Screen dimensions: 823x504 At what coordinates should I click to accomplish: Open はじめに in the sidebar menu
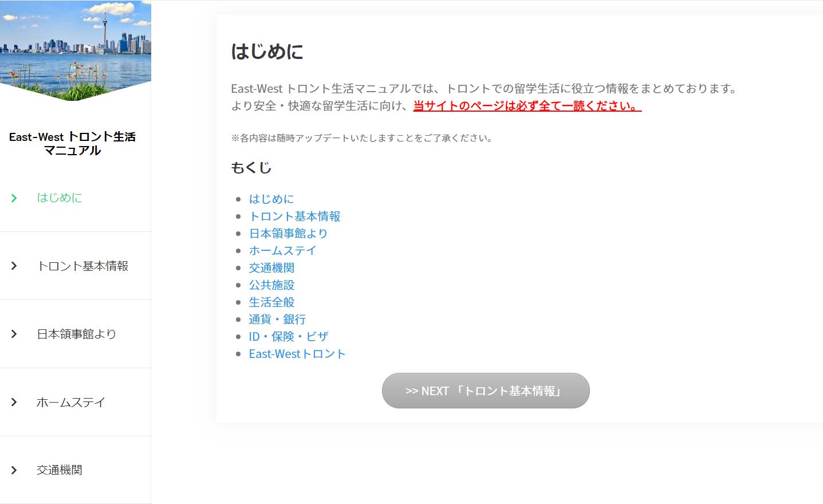tap(60, 198)
